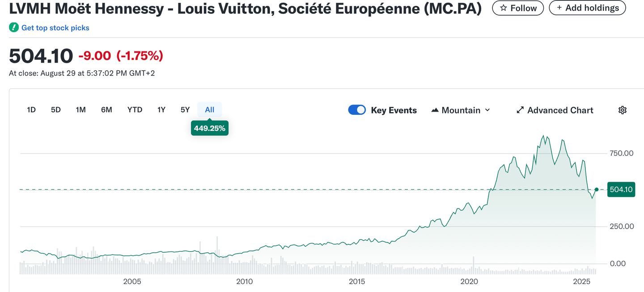Click the 449.25% return badge
Viewport: 644px width, 292px height.
(209, 128)
